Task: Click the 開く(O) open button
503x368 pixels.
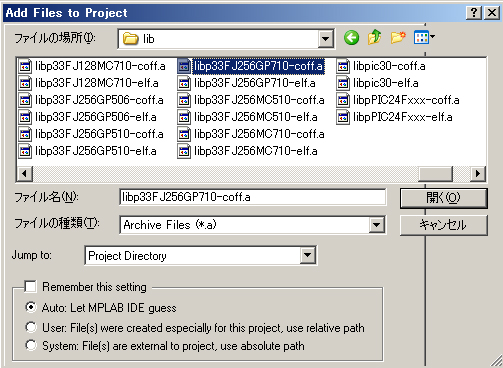Action: click(x=443, y=198)
